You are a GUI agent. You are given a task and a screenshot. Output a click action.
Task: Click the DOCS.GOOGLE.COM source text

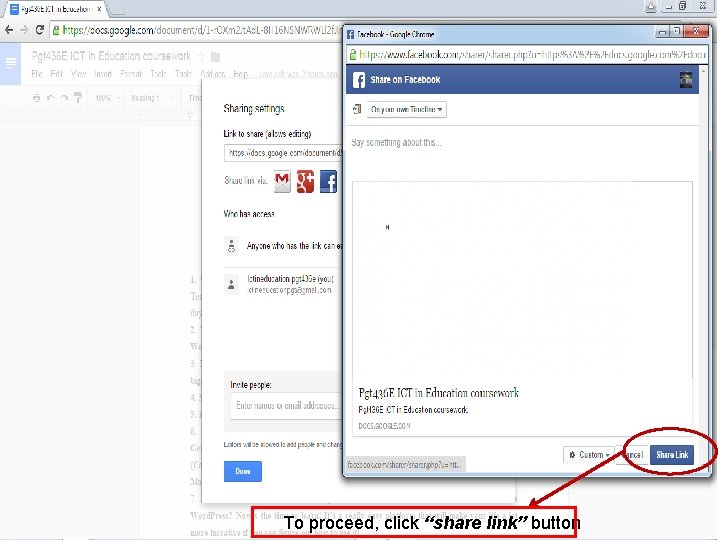coord(384,426)
